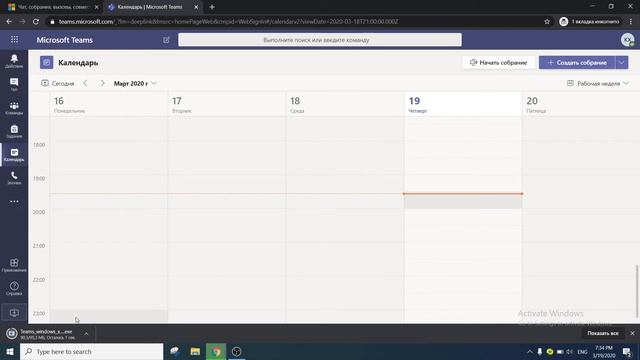This screenshot has height=360, width=640.
Task: Expand the downloaded file options chevron
Action: 86,334
